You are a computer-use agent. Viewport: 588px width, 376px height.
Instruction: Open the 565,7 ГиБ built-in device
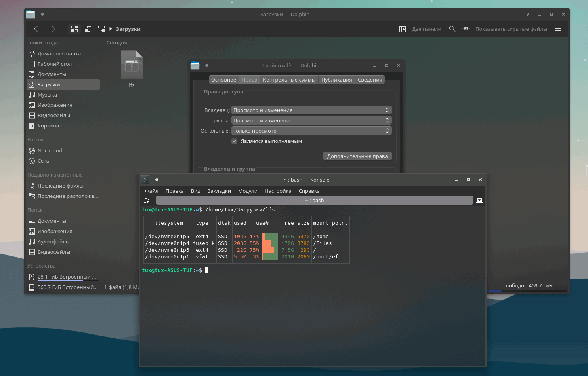tap(63, 287)
